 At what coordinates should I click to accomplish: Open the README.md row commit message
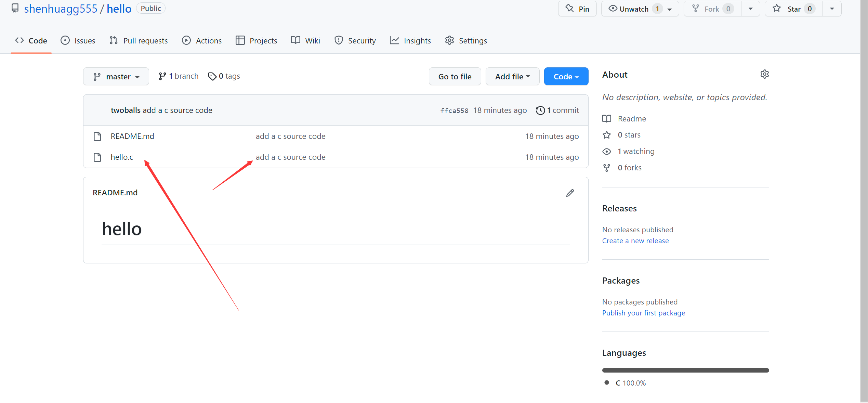[291, 136]
